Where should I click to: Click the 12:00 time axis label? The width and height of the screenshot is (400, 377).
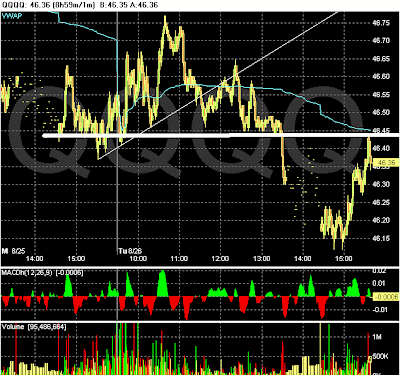[220, 259]
